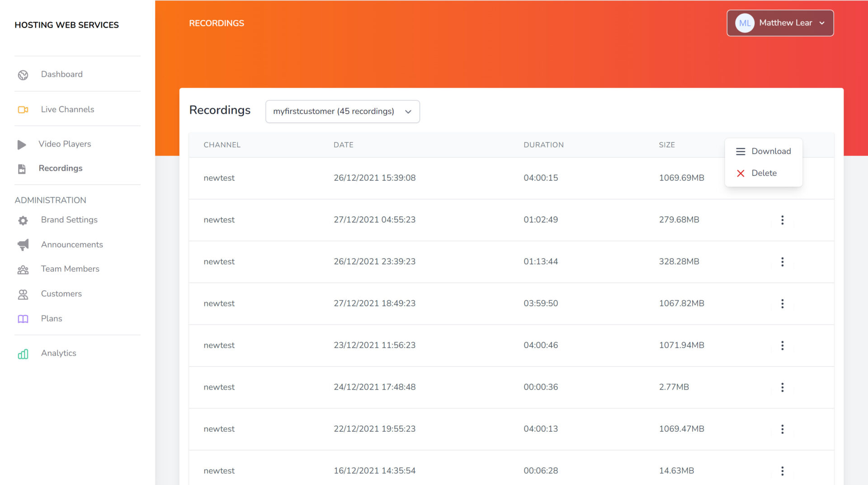Open actions menu for 22/12/2021 19:55:23 recording
The image size is (868, 485).
click(x=782, y=429)
